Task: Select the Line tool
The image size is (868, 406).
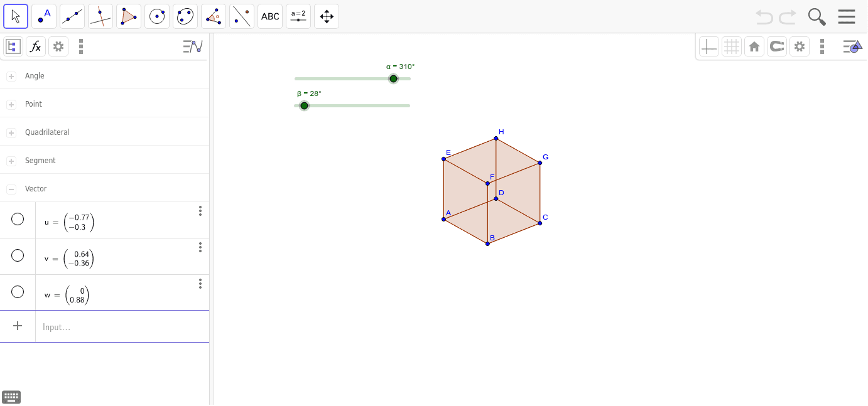Action: pos(72,16)
